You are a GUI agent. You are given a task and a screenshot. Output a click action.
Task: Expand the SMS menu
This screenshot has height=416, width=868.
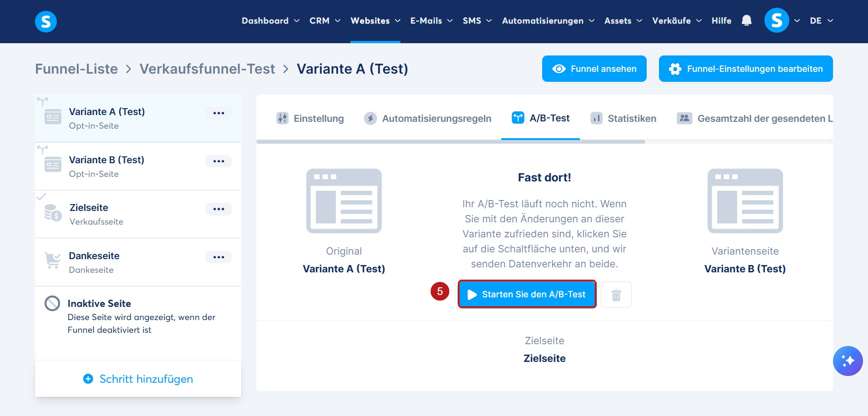coord(477,20)
